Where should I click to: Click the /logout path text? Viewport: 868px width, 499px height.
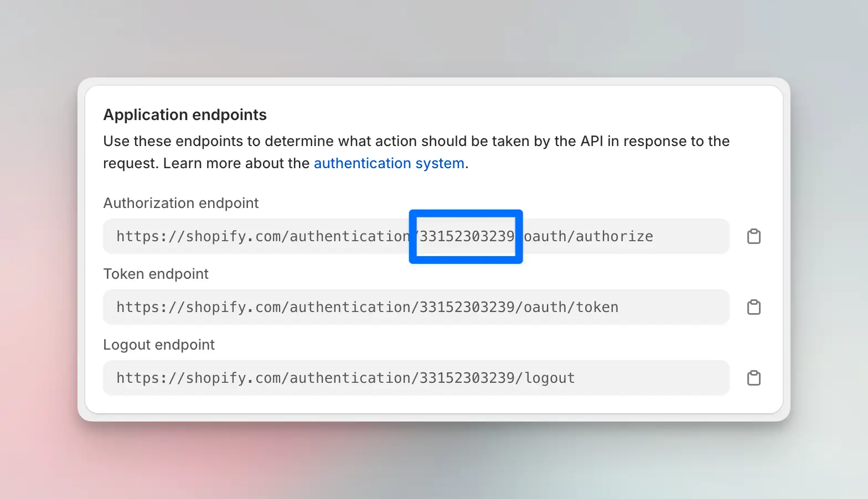point(546,378)
